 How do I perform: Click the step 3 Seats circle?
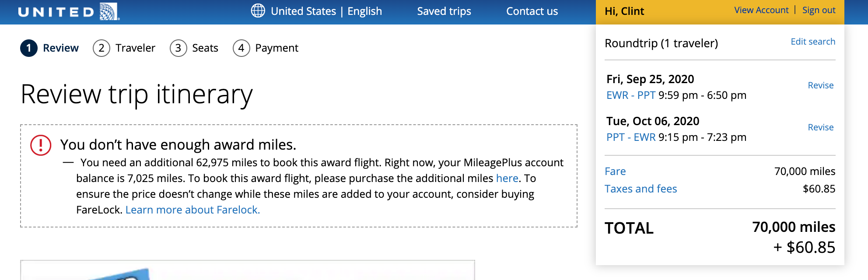pyautogui.click(x=178, y=48)
